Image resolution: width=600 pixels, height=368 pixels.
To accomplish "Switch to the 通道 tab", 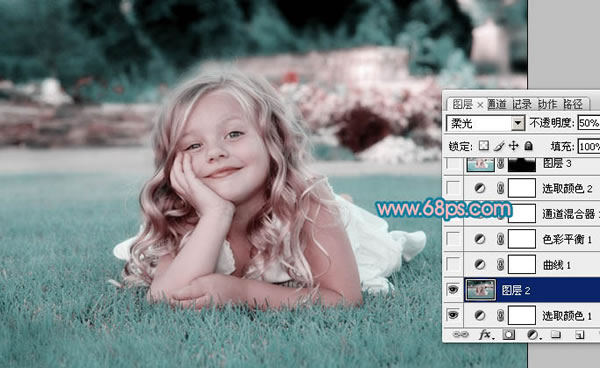I will point(497,104).
